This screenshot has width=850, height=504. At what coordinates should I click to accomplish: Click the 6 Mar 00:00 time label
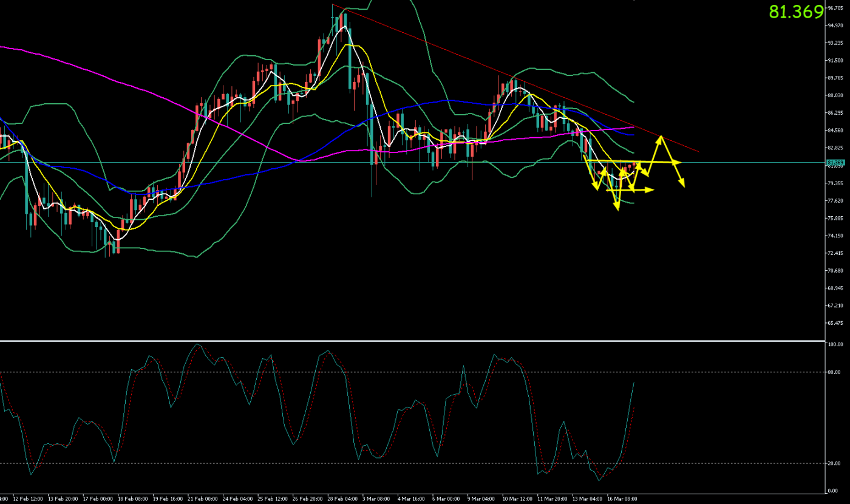point(446,499)
